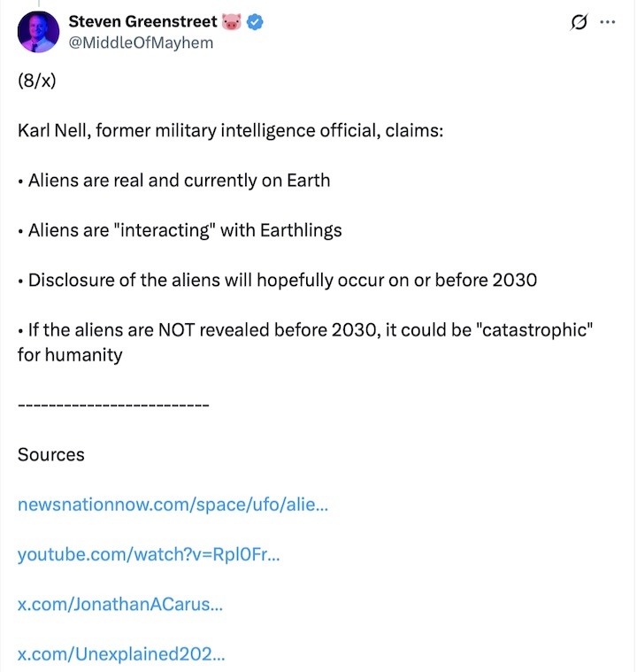Click the 'Disclosure of the aliens' bullet line

click(278, 281)
